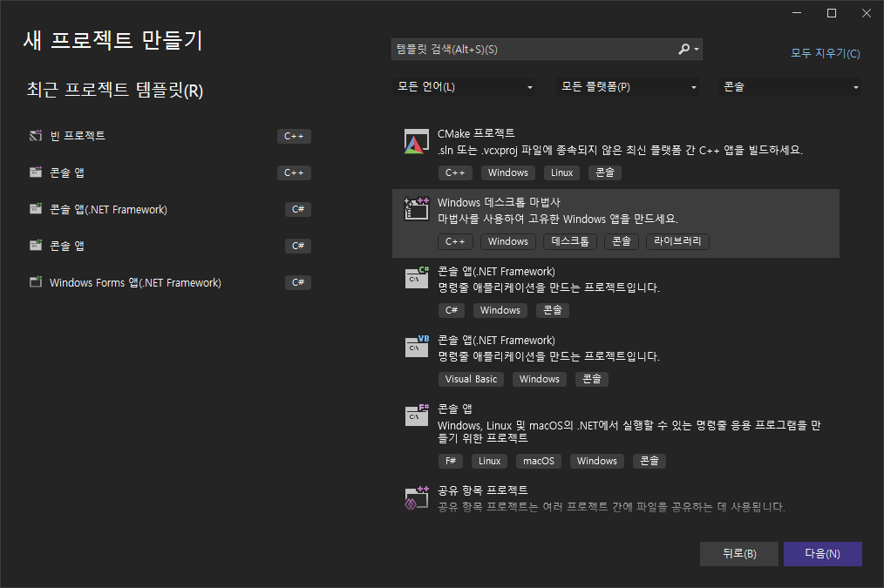This screenshot has height=588, width=884.
Task: Open the 모든 언어(L) language filter dropdown
Action: point(464,87)
